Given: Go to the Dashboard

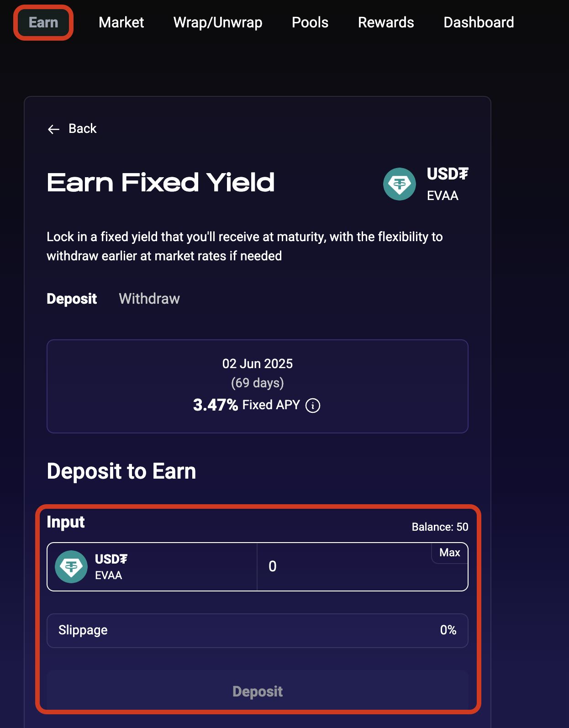Looking at the screenshot, I should 479,22.
